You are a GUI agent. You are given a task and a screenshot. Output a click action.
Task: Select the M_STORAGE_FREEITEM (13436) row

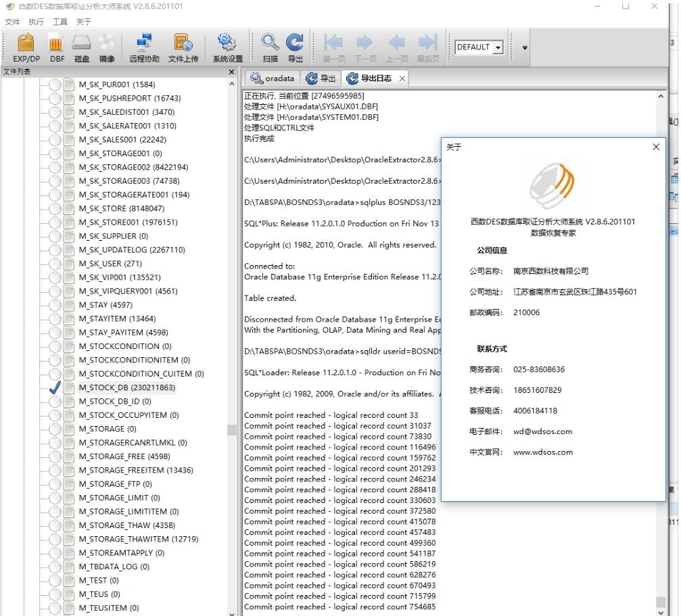(136, 470)
